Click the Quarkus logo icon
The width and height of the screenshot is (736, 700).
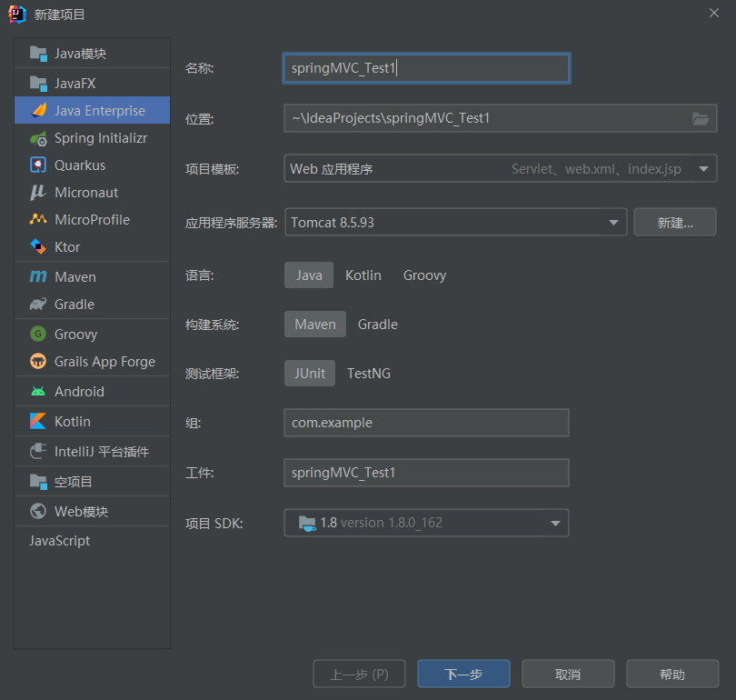[38, 165]
